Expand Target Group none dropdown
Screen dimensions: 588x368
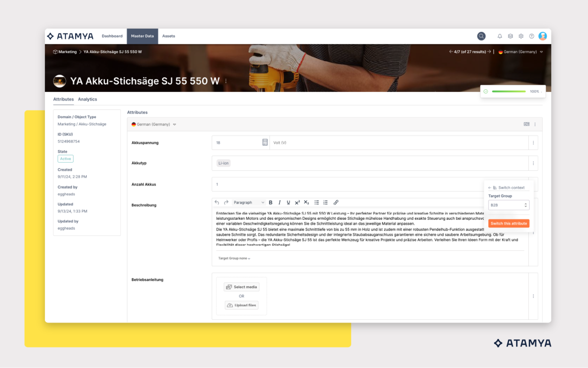tap(234, 258)
